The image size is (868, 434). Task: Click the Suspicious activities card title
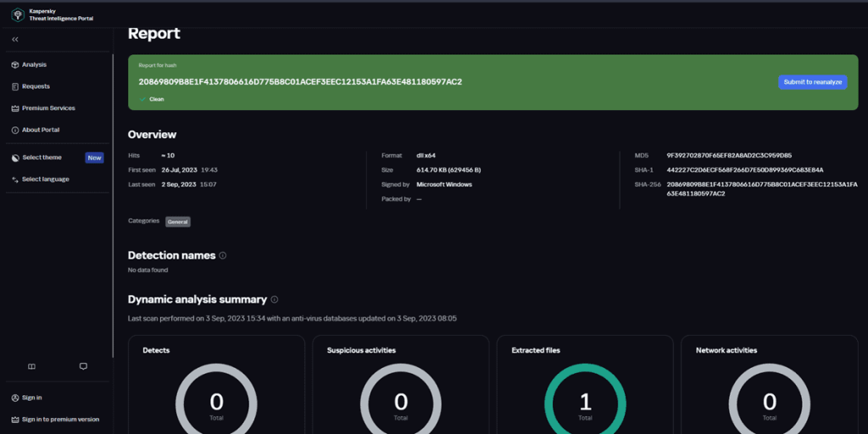point(361,350)
